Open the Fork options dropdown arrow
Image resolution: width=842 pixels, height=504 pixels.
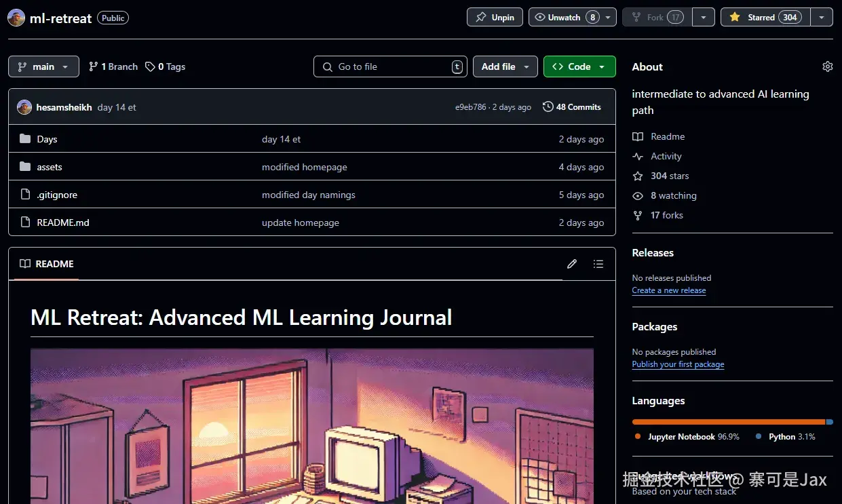(703, 17)
